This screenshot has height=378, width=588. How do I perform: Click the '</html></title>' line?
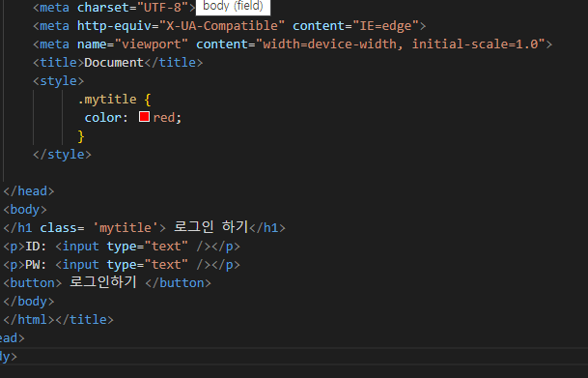[x=59, y=320]
